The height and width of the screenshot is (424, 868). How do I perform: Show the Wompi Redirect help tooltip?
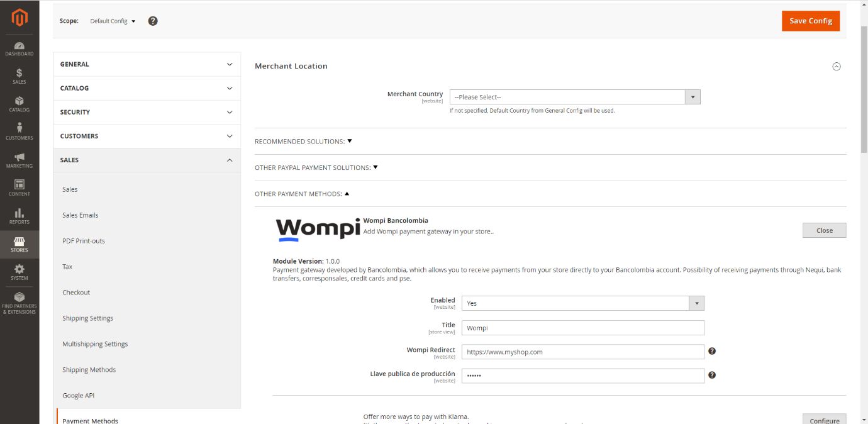[x=711, y=351]
